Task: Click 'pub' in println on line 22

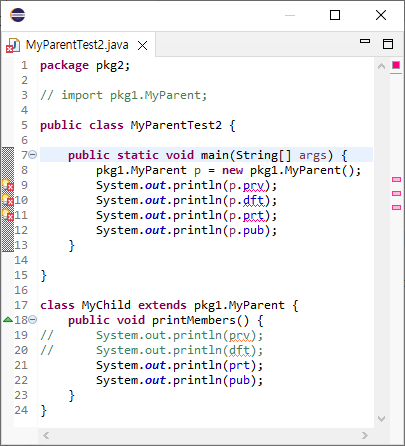Action: pyautogui.click(x=239, y=381)
